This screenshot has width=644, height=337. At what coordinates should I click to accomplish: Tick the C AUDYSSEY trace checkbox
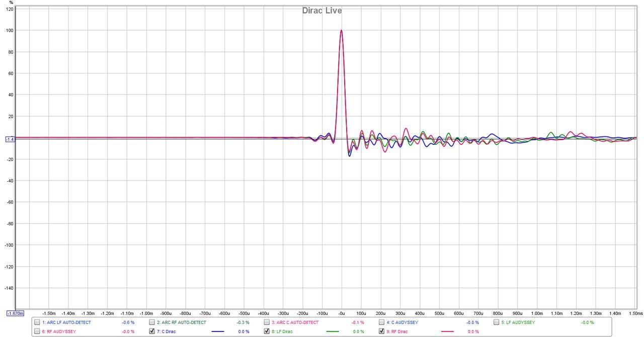point(381,322)
